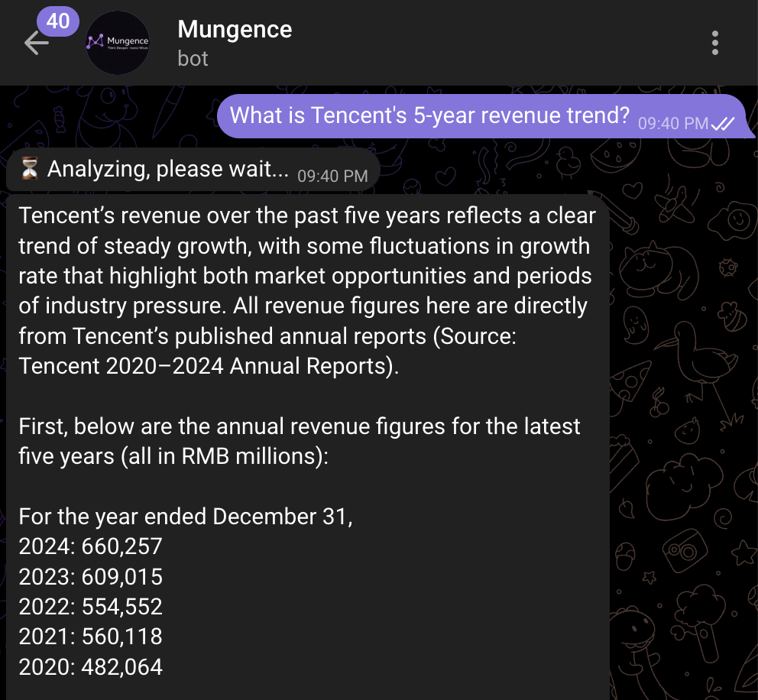Tap 'For the year ended December 31,' line
The width and height of the screenshot is (758, 700).
pos(186,517)
